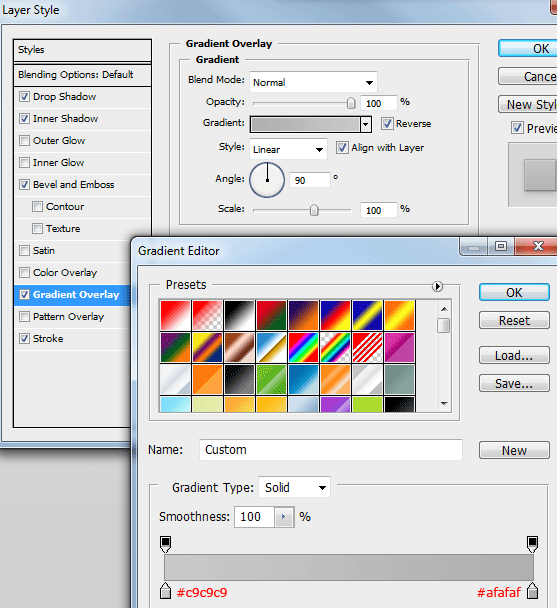Uncheck Align with Layer checkbox
This screenshot has width=557, height=608.
[x=342, y=148]
